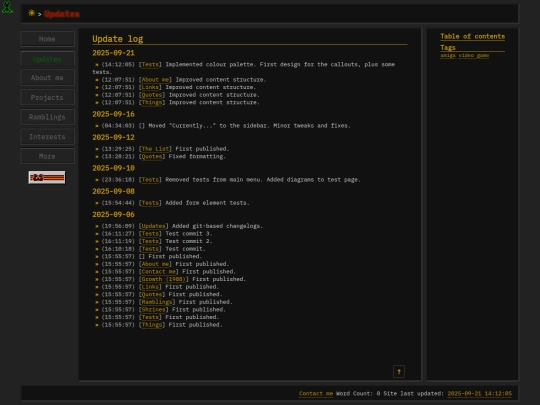This screenshot has width=540, height=405.
Task: Open Tests link in Test commit 2 entry
Action: (150, 241)
